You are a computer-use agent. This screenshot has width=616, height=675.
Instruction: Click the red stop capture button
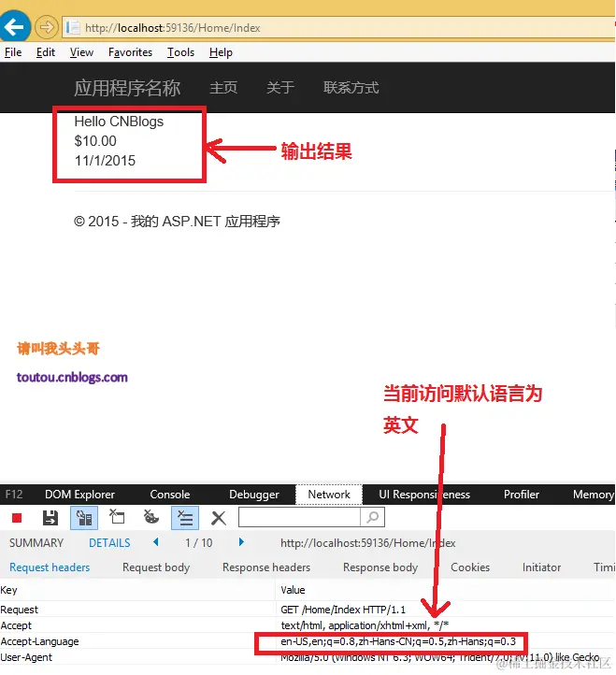click(17, 517)
